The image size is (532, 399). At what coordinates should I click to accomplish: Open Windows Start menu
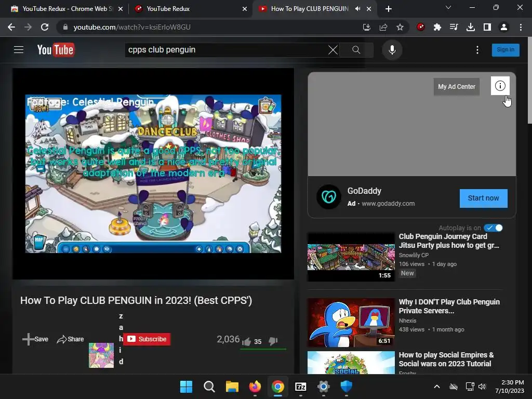(187, 387)
